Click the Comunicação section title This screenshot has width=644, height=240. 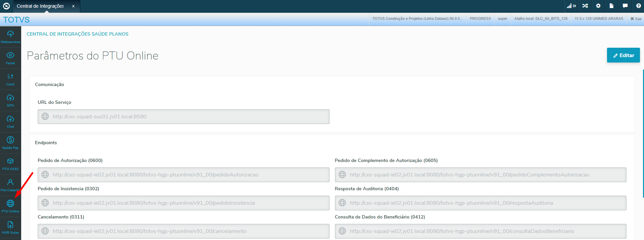49,84
